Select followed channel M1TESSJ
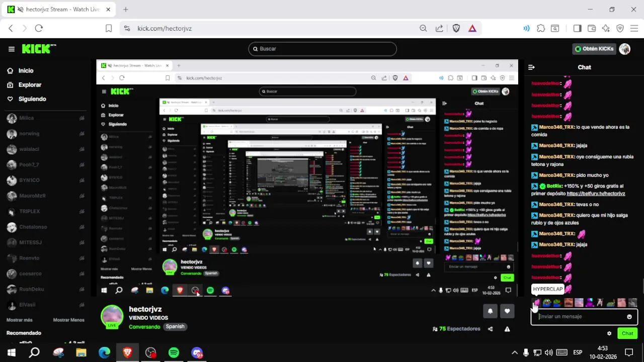Viewport: 644px width, 362px height. pos(45,243)
